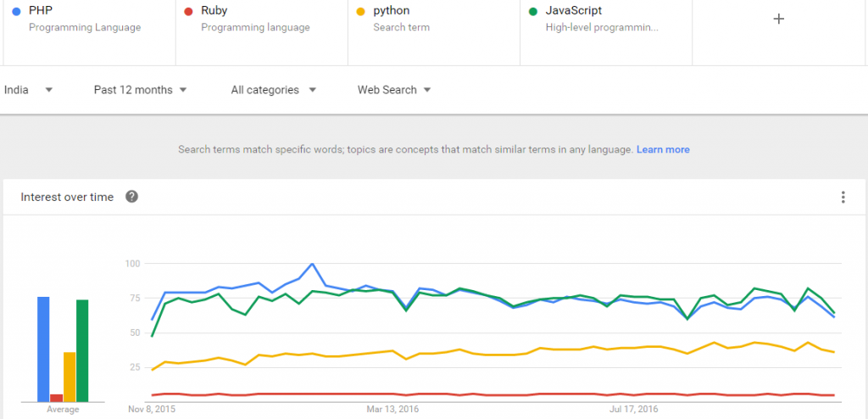
Task: Select the JavaScript term box
Action: point(606,32)
